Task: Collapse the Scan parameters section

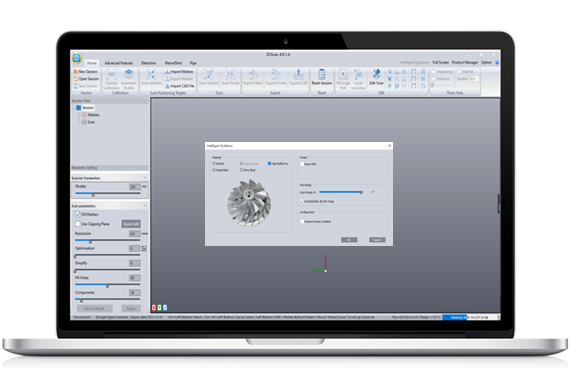Action: point(145,206)
